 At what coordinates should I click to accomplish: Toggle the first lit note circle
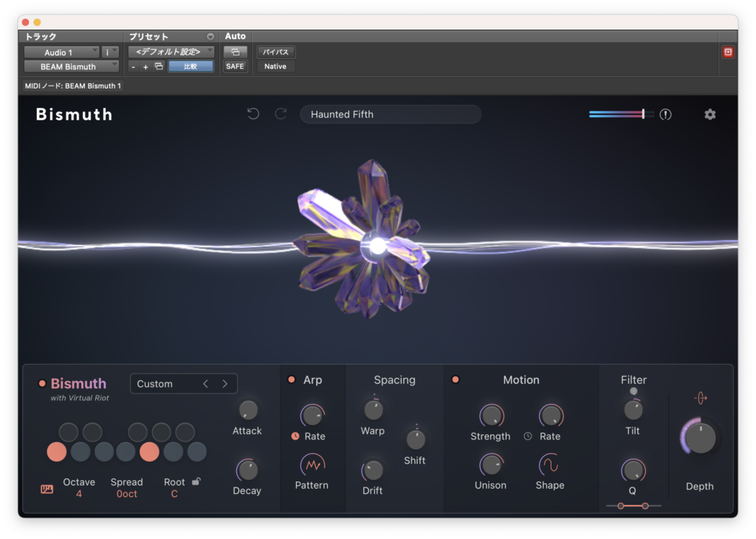[x=57, y=452]
